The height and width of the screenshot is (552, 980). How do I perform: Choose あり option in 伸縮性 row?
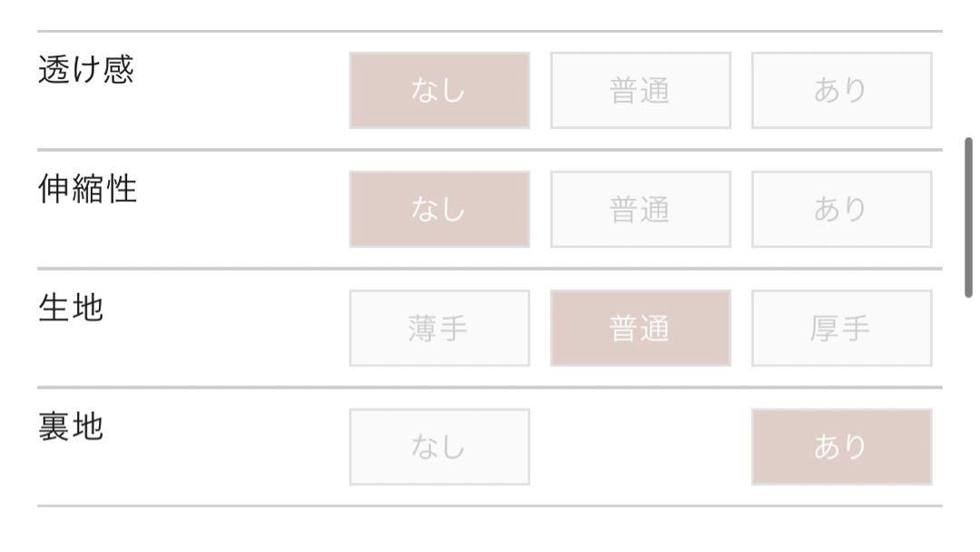pos(842,210)
